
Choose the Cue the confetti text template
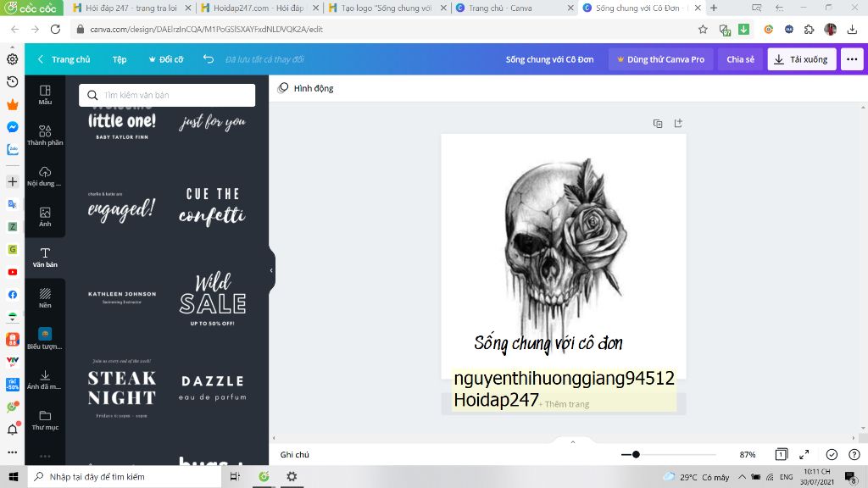(x=212, y=207)
